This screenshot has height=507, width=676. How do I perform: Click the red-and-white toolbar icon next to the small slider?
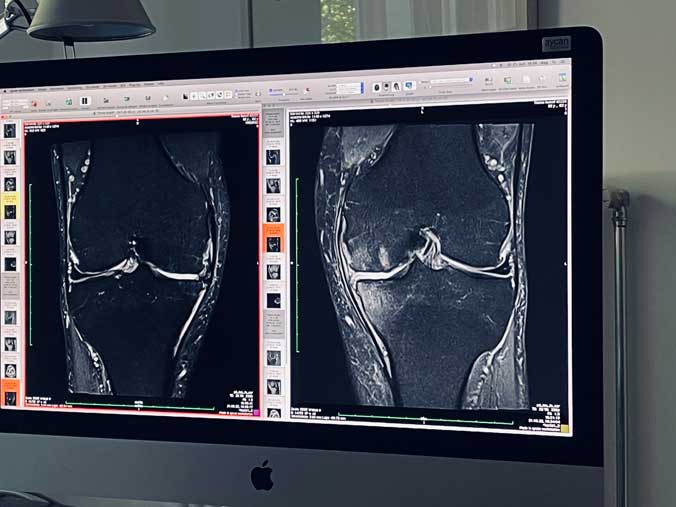(307, 90)
